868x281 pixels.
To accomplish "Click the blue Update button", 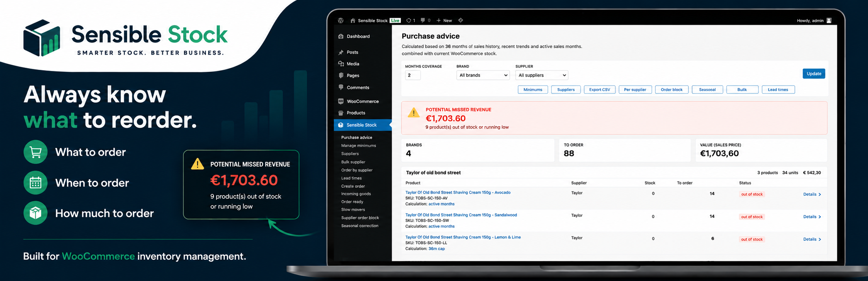I will click(814, 74).
